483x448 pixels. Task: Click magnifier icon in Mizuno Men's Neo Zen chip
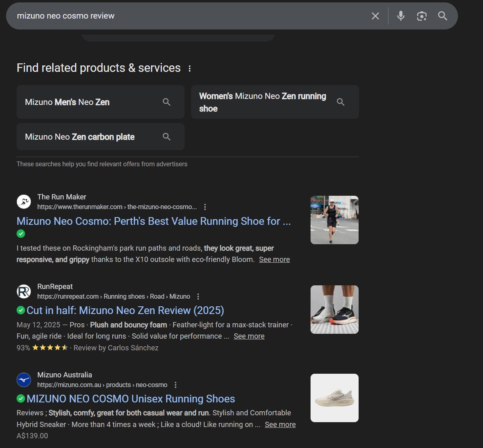tap(166, 102)
